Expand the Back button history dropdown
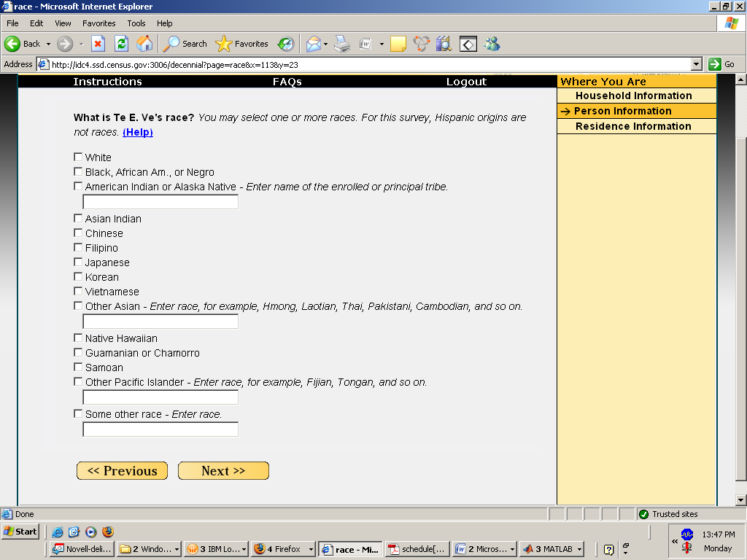The height and width of the screenshot is (560, 747). tap(48, 44)
